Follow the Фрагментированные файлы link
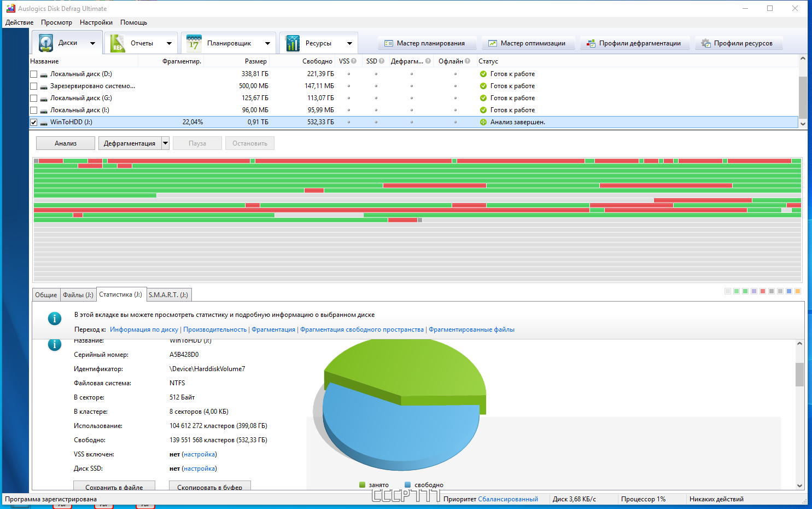The height and width of the screenshot is (509, 812). coord(471,329)
